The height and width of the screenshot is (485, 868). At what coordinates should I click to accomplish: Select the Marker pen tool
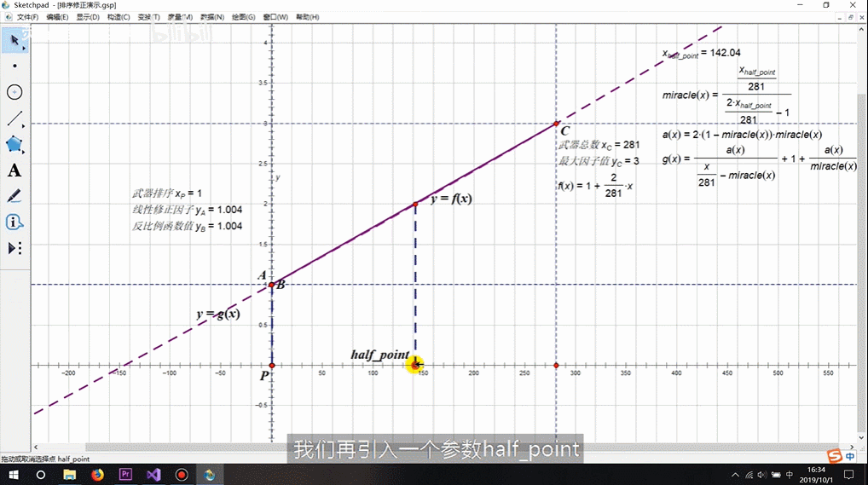(15, 196)
